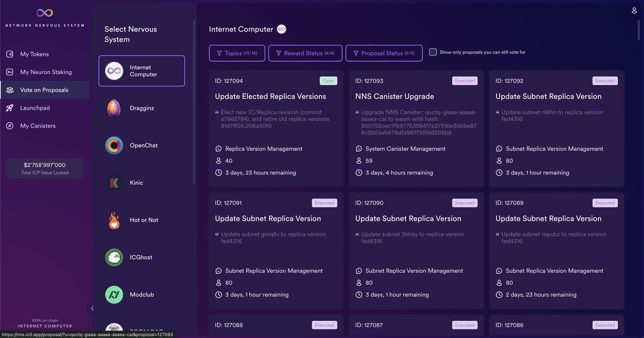The width and height of the screenshot is (644, 338).
Task: Open the NNS Canister Upgrade proposal
Action: [394, 97]
